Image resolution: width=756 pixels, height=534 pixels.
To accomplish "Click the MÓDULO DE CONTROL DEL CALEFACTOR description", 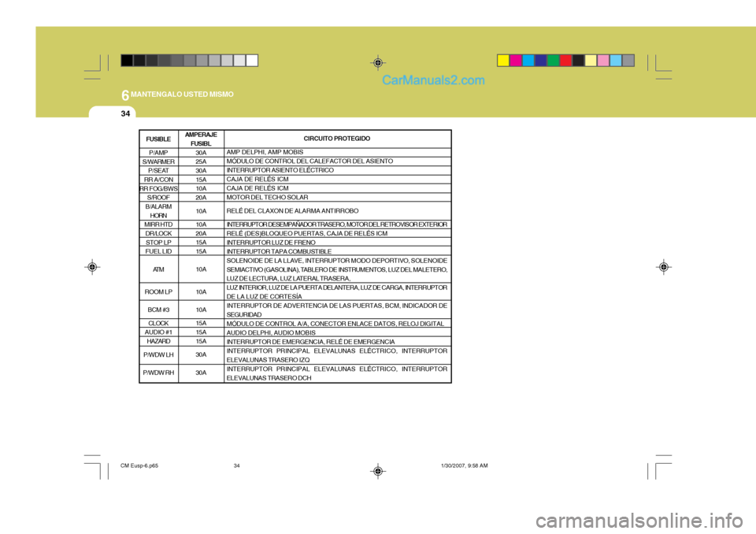I will pos(309,161).
